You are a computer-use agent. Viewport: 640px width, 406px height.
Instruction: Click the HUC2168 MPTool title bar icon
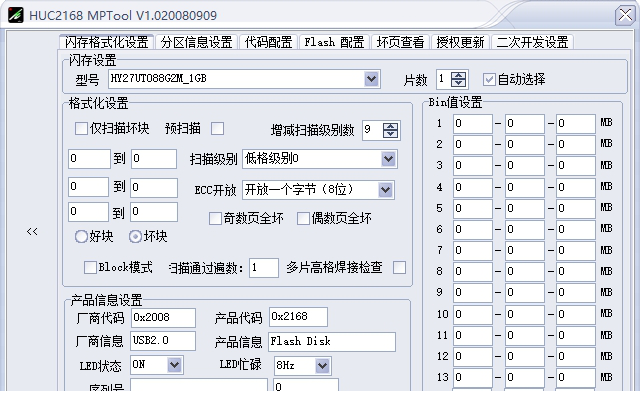coord(12,14)
